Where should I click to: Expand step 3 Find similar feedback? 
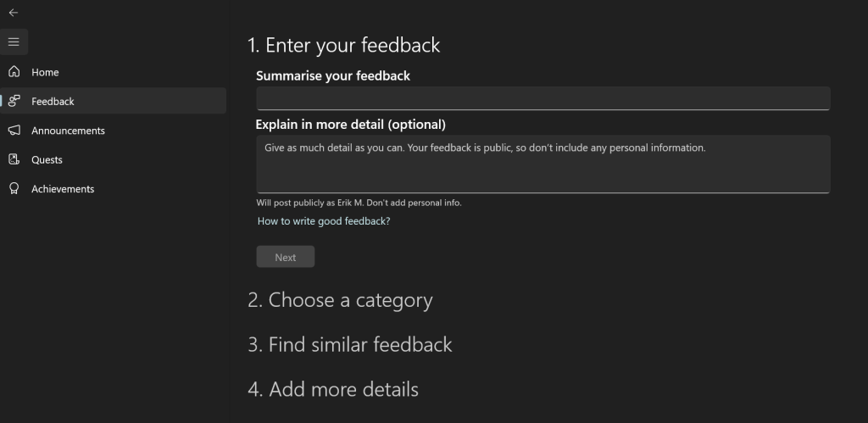coord(350,345)
